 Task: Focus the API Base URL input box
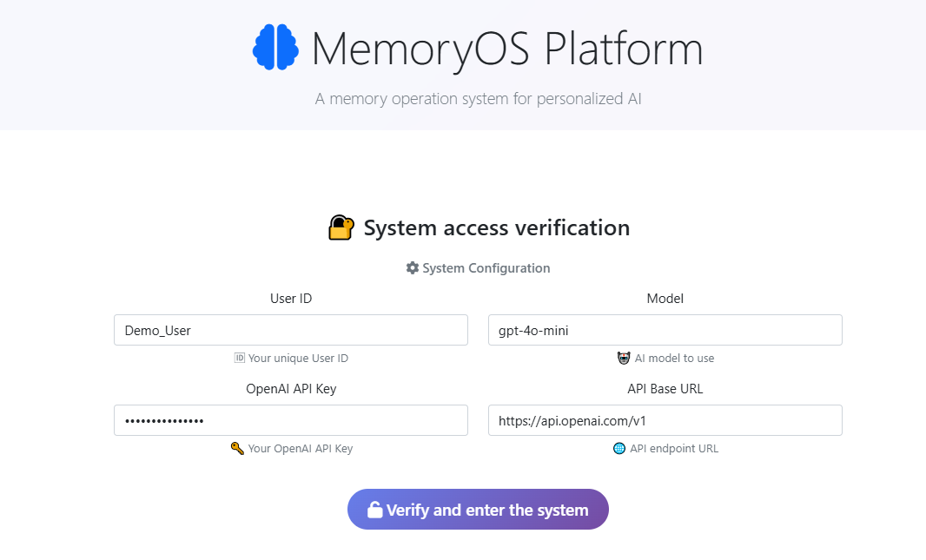pyautogui.click(x=665, y=420)
